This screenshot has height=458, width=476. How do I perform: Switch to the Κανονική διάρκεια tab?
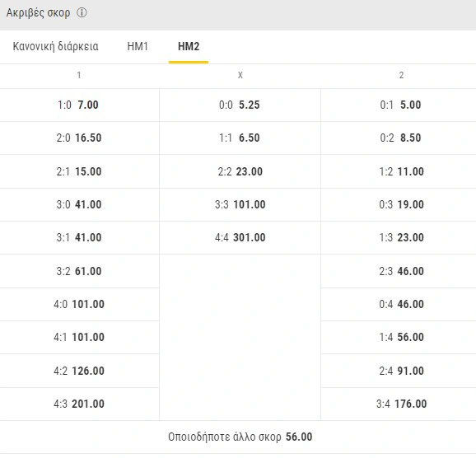point(55,46)
